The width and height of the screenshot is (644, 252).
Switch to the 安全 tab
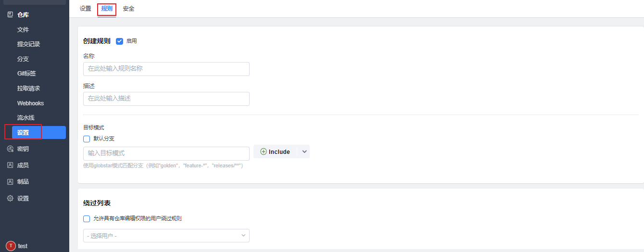(128, 9)
